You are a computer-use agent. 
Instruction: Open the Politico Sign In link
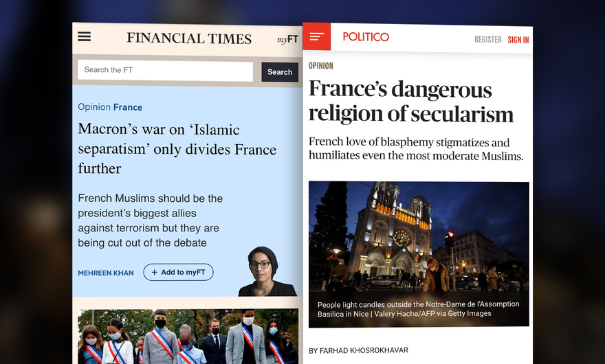518,40
